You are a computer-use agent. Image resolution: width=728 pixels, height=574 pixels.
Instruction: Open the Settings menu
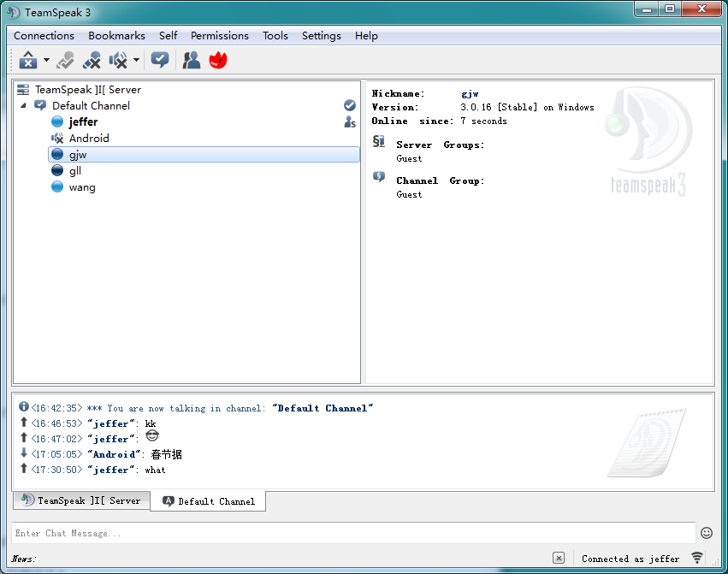coord(322,36)
